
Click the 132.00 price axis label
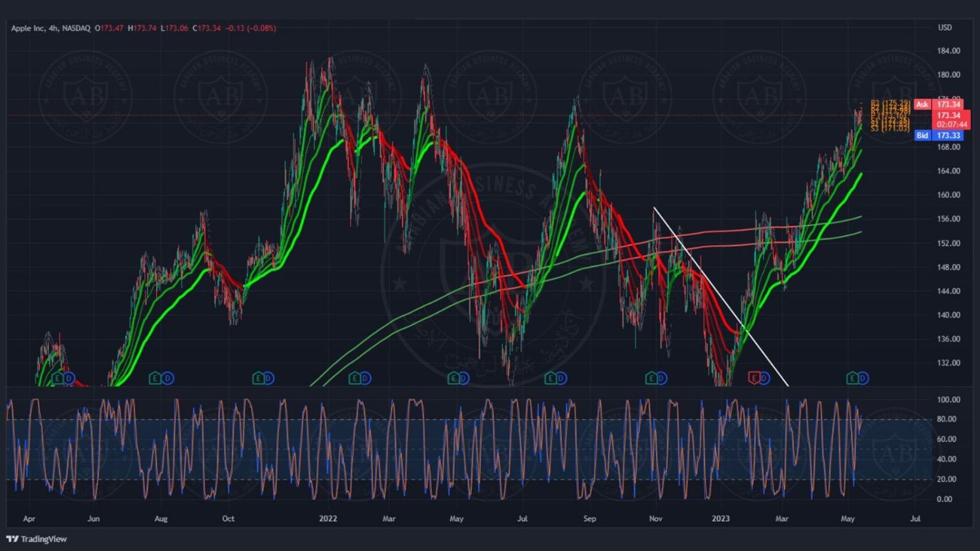pyautogui.click(x=949, y=363)
